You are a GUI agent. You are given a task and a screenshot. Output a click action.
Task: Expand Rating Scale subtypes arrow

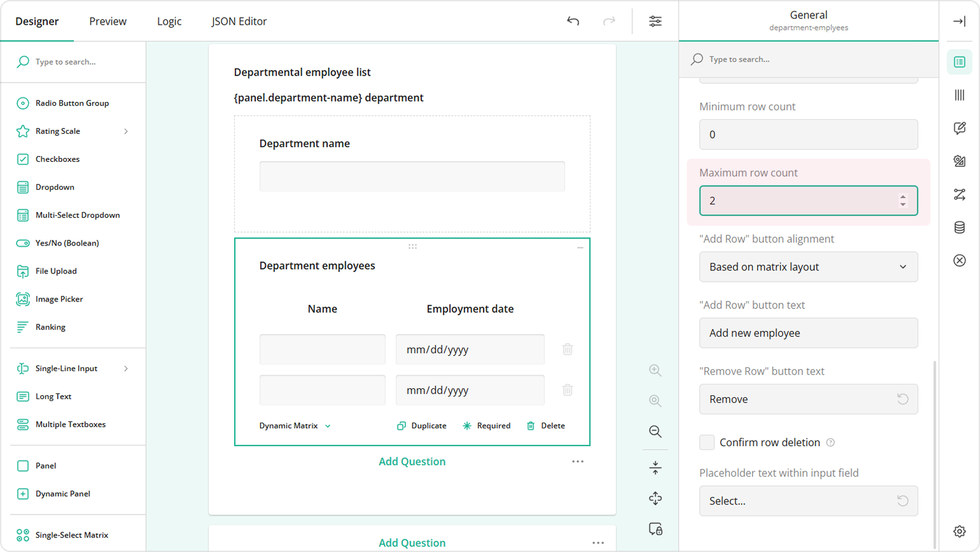126,131
